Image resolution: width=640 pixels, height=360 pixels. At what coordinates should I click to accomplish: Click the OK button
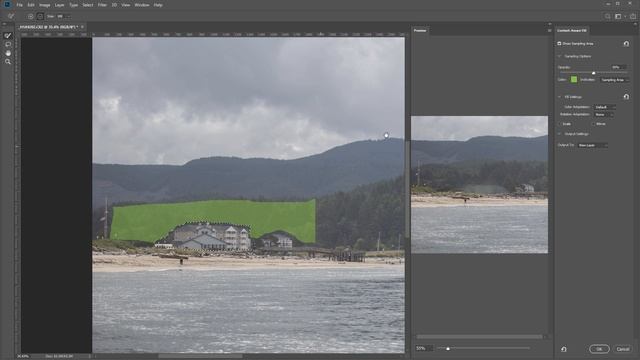tap(599, 349)
